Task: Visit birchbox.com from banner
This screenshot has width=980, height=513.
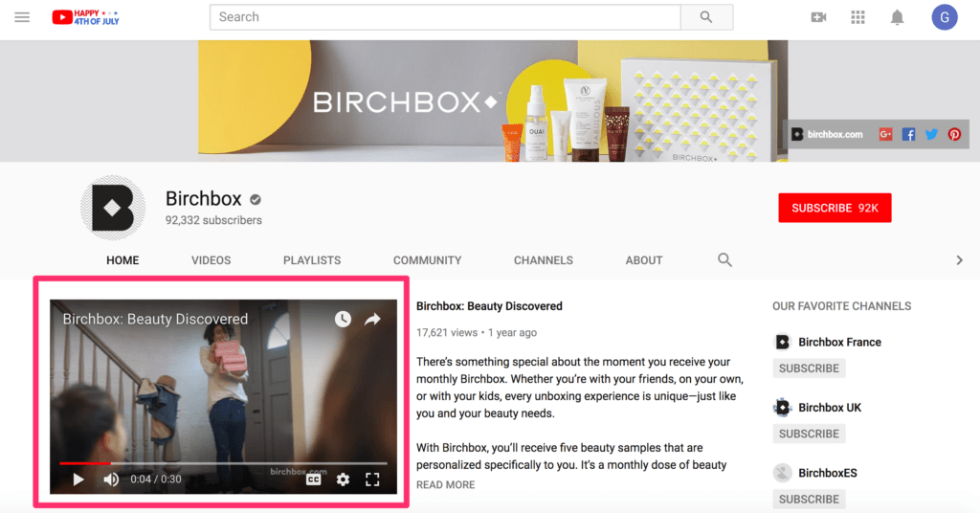Action: tap(827, 134)
